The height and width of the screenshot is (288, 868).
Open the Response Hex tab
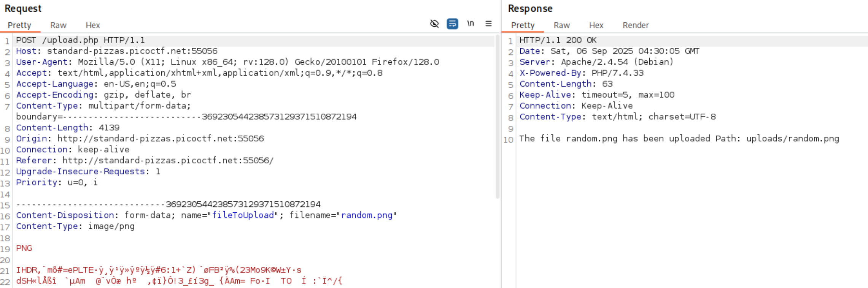(596, 25)
